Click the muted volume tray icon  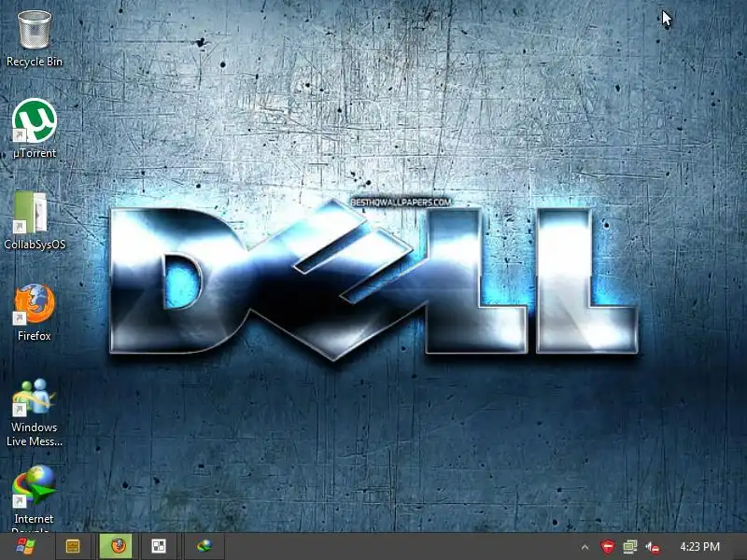coord(653,548)
